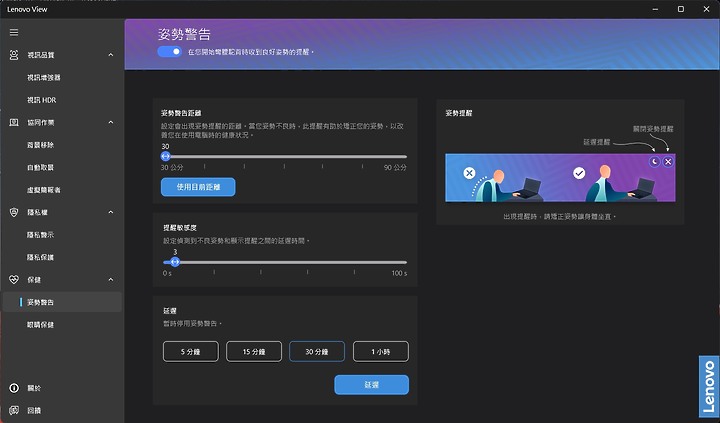Click the 保健 heart icon in sidebar
The width and height of the screenshot is (720, 423).
tap(14, 280)
